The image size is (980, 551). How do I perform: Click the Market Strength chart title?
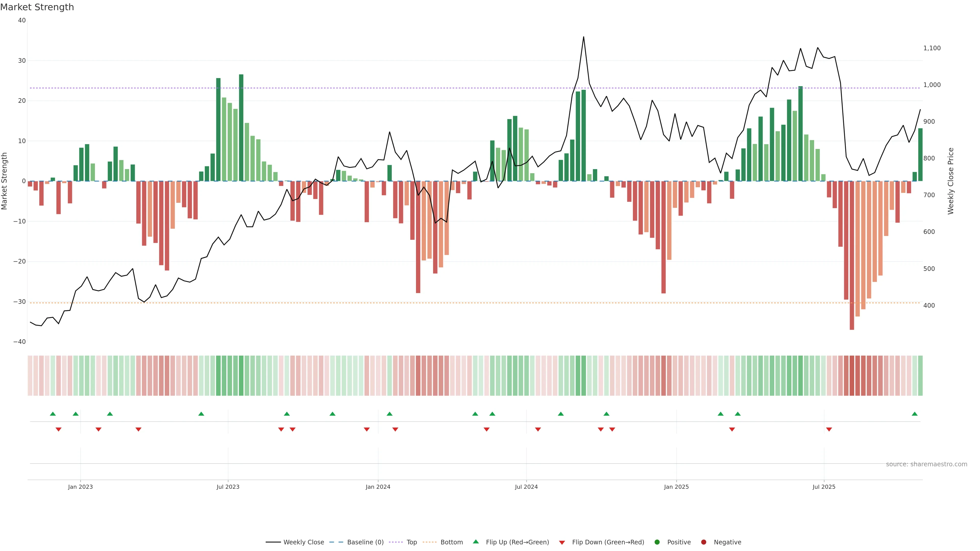click(x=37, y=7)
